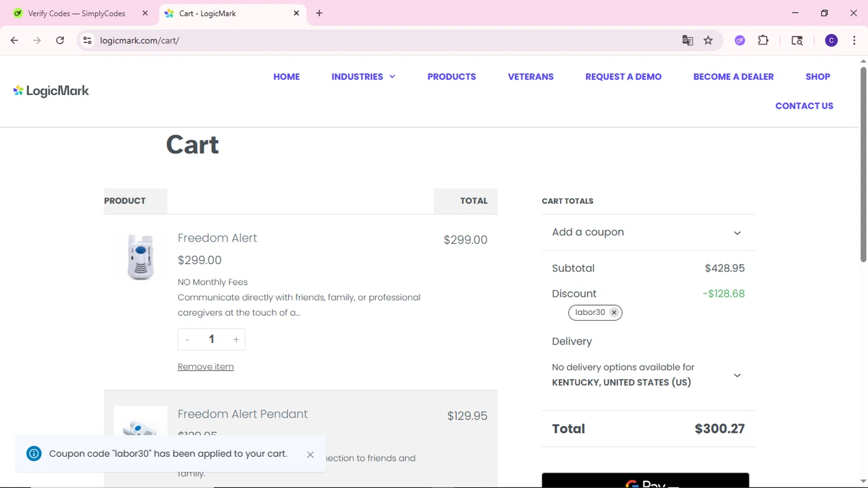Click the Cart page heading
Viewport: 868px width, 488px height.
(x=192, y=145)
